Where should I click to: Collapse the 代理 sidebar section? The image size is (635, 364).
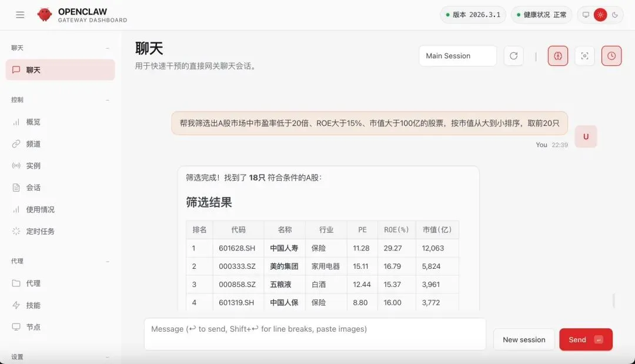pyautogui.click(x=108, y=262)
